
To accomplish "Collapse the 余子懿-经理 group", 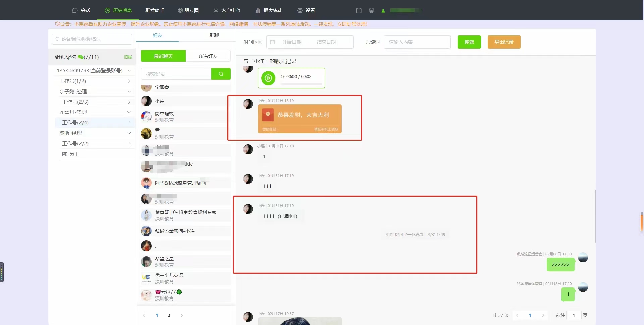I will coord(129,91).
